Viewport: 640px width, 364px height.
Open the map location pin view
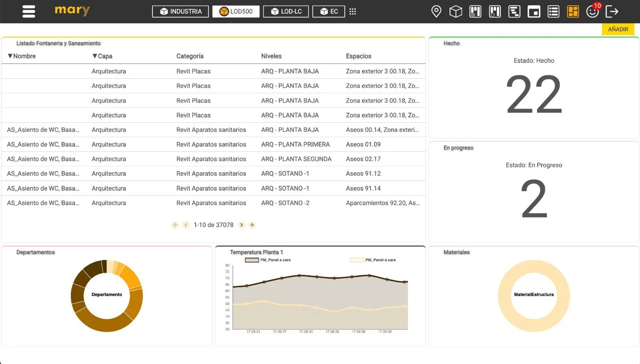pos(436,11)
